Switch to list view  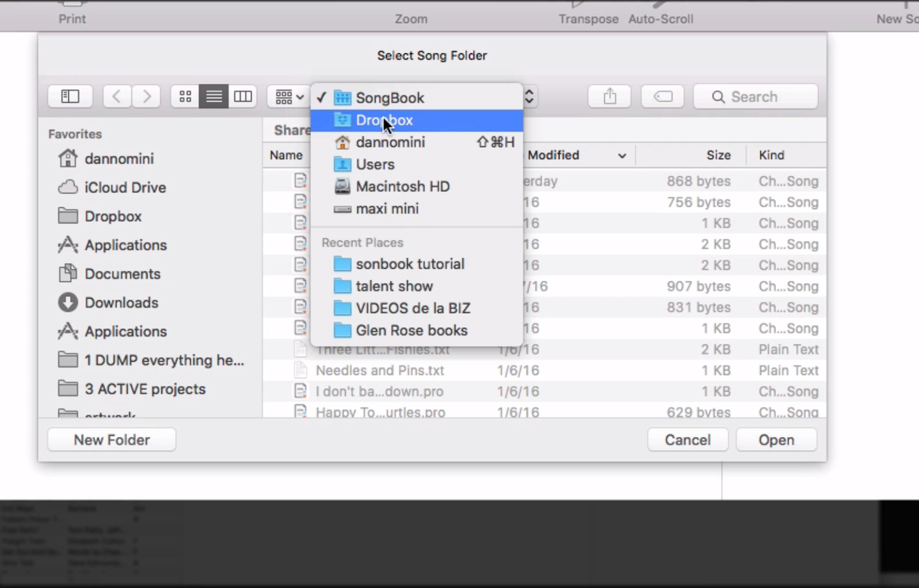214,96
